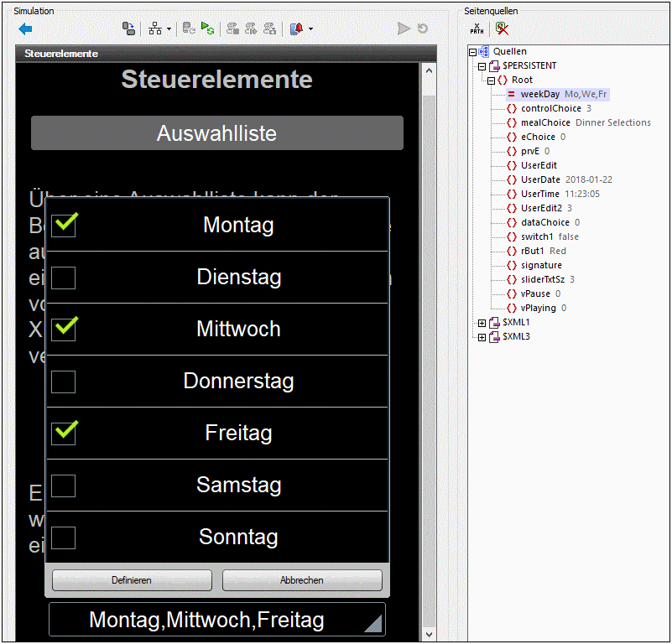Image resolution: width=672 pixels, height=644 pixels.
Task: Click the red alarm bell toolbar icon
Action: (x=296, y=29)
